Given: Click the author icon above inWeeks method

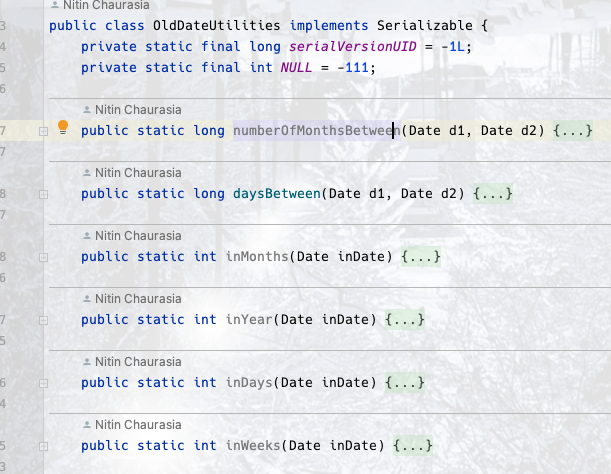Looking at the screenshot, I should tap(87, 425).
